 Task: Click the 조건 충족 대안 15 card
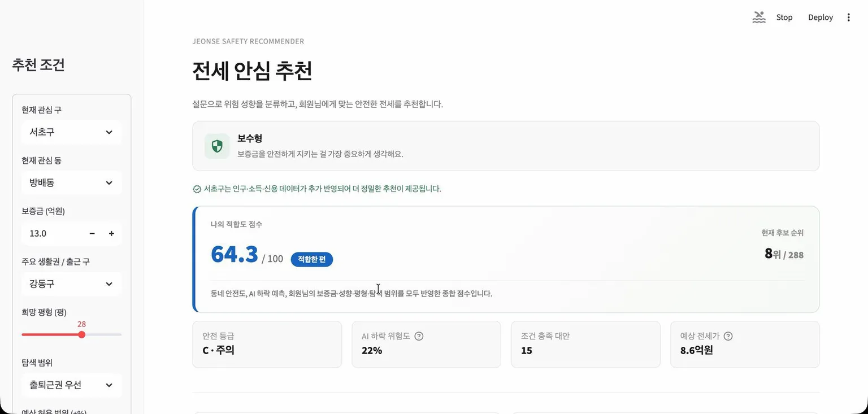(x=585, y=345)
